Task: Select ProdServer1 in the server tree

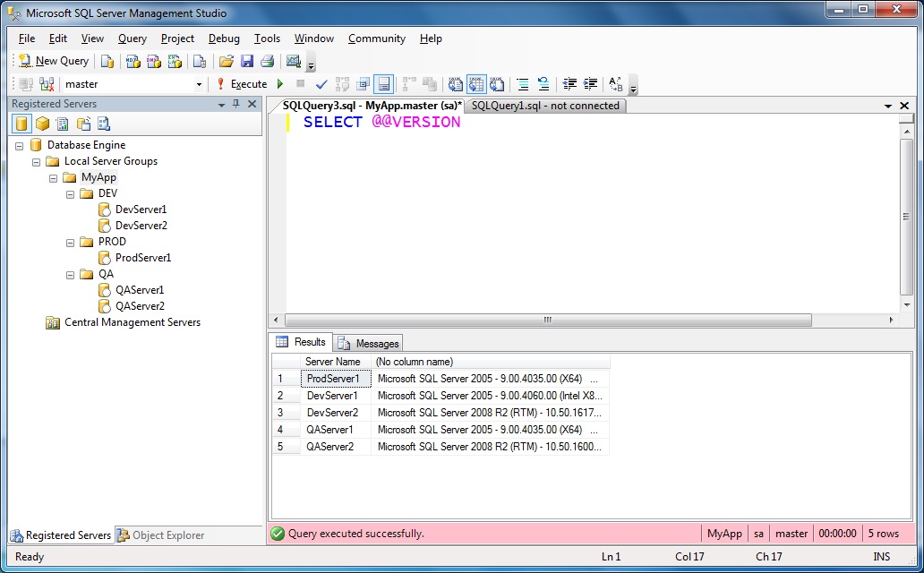Action: point(142,258)
